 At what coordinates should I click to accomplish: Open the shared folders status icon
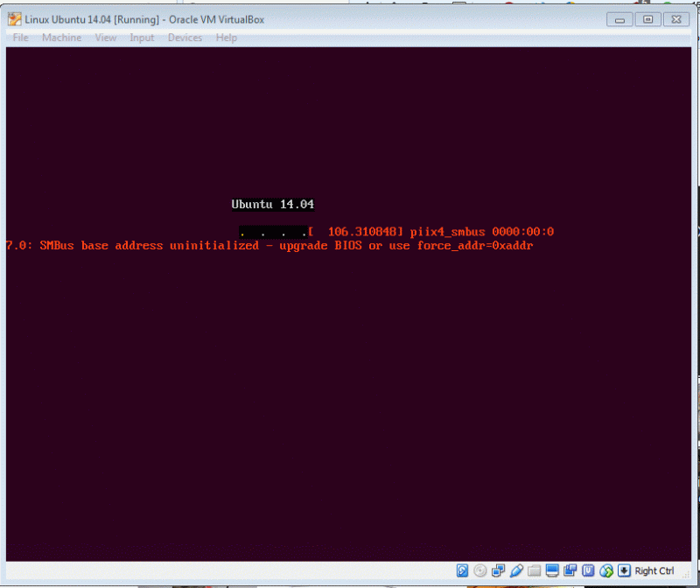535,570
